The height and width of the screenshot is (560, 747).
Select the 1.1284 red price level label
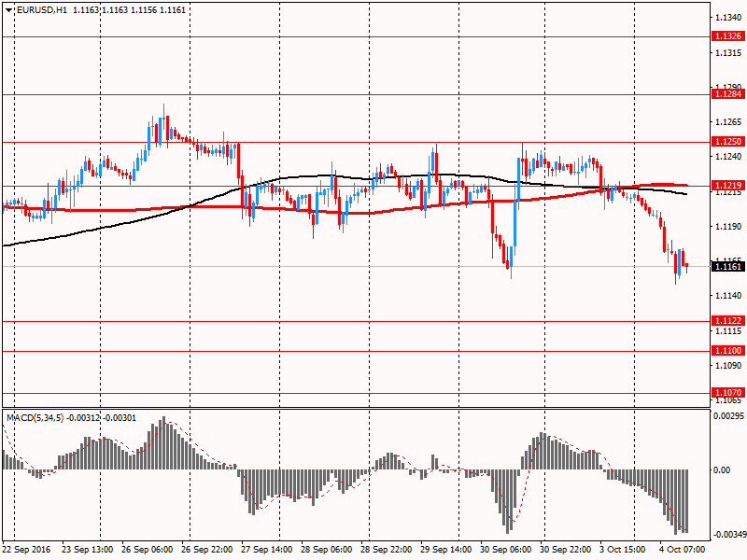coord(727,94)
